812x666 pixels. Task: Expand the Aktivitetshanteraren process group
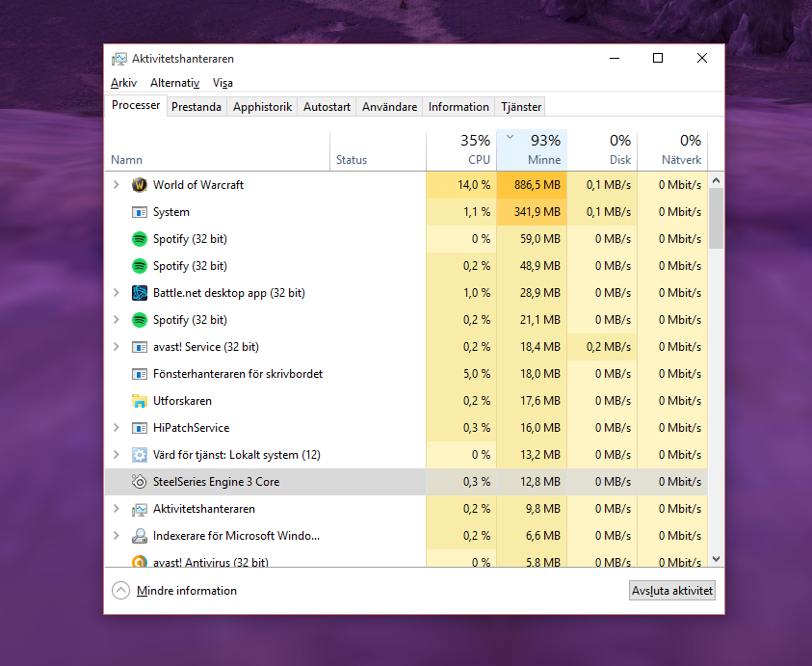(117, 509)
